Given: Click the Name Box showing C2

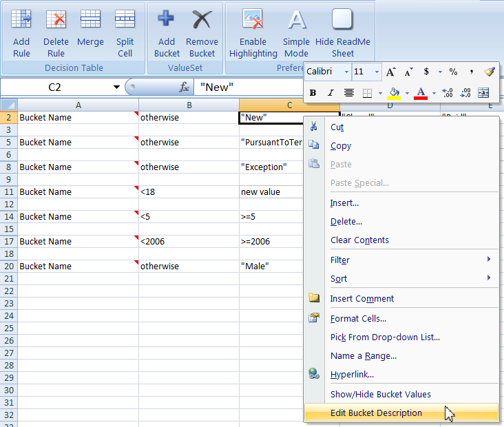Looking at the screenshot, I should click(x=54, y=87).
